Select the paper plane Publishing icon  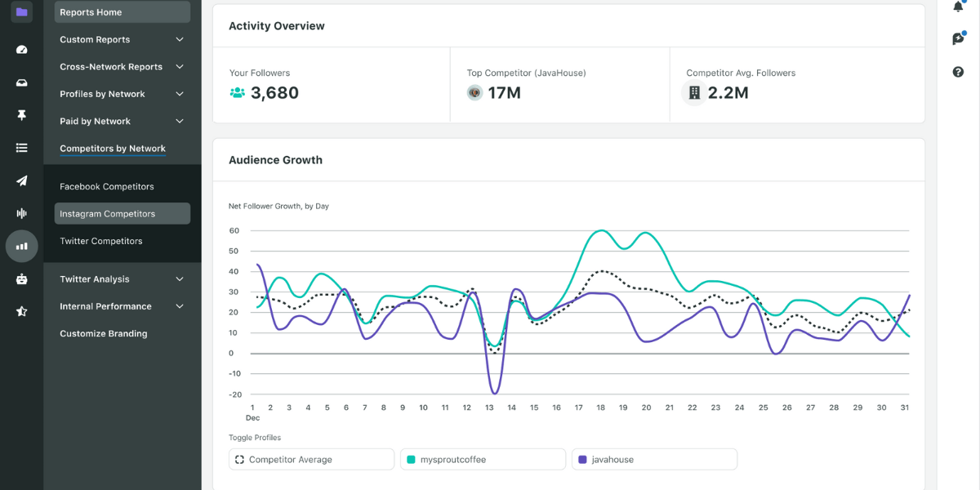point(21,180)
